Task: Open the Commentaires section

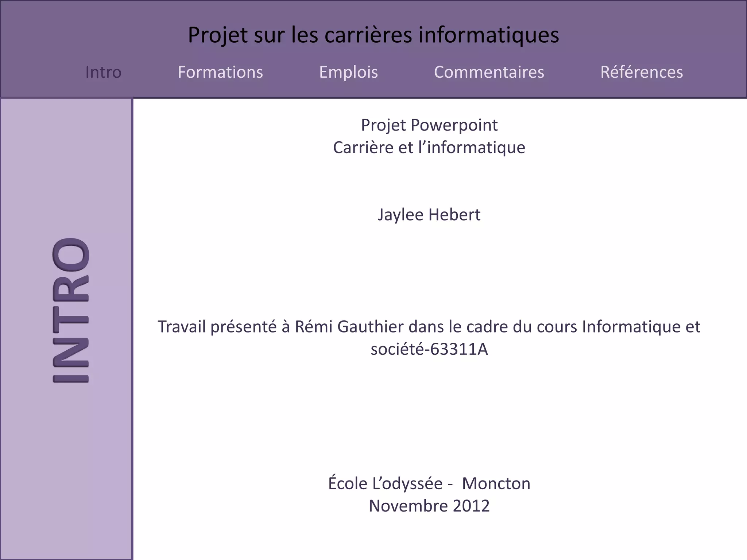Action: 489,72
